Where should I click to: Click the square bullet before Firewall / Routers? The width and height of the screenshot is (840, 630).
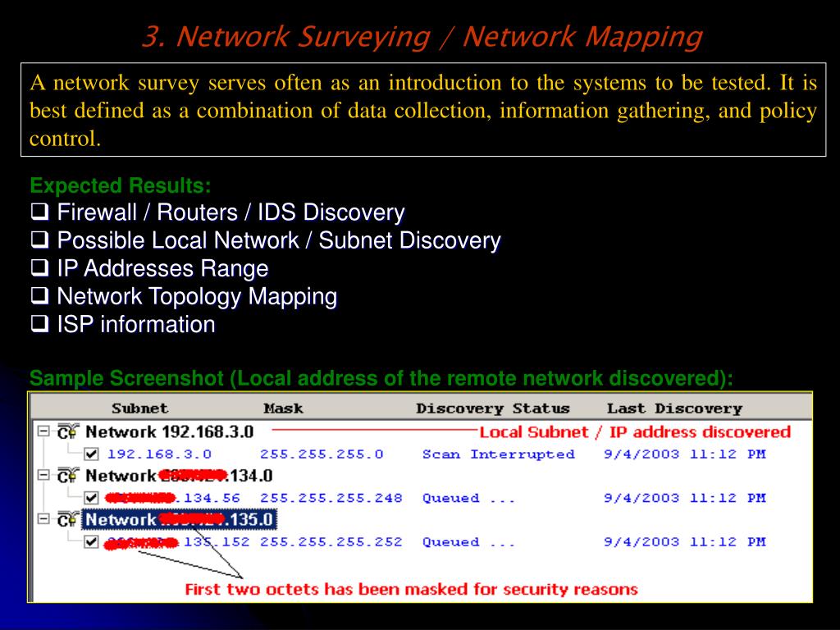39,212
